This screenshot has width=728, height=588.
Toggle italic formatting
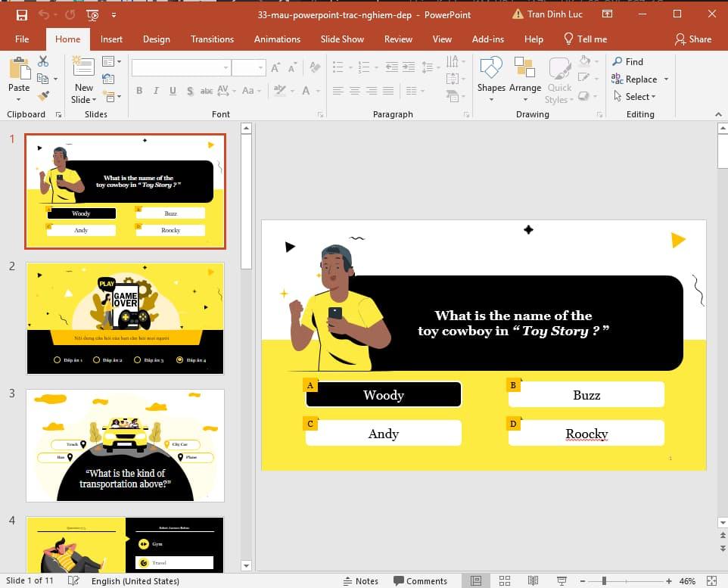point(156,91)
